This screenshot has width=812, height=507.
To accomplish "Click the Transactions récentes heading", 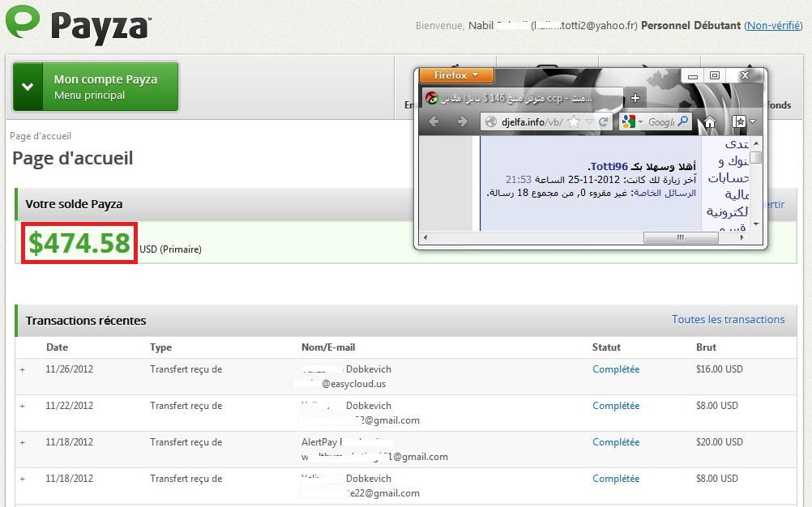I will (x=86, y=320).
